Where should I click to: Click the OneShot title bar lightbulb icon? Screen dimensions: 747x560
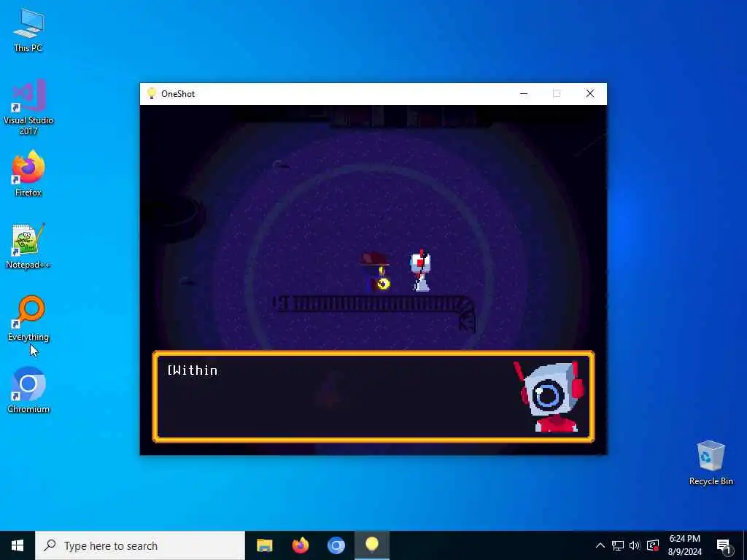(x=152, y=93)
